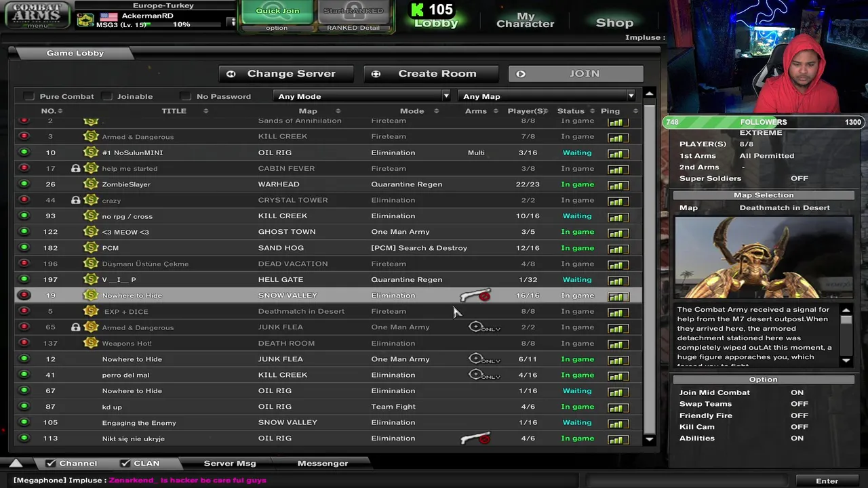Click the ping bars icon for room 10
The width and height of the screenshot is (868, 488).
click(617, 153)
